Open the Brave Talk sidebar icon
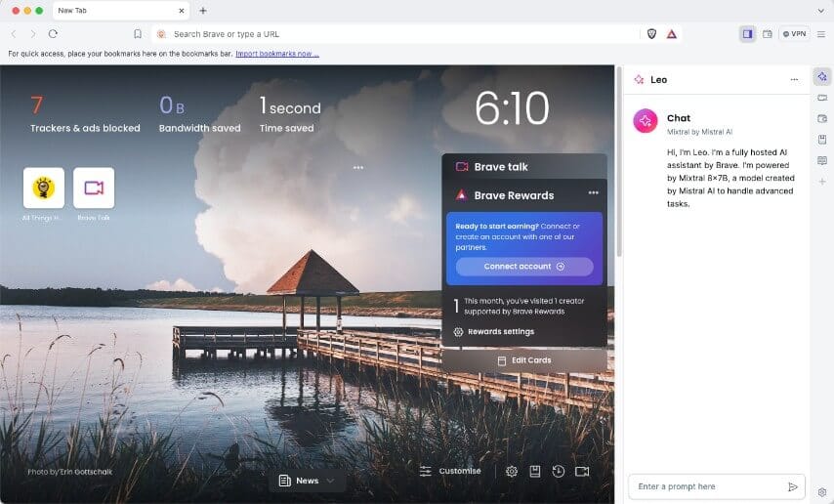834x504 pixels. click(x=822, y=98)
